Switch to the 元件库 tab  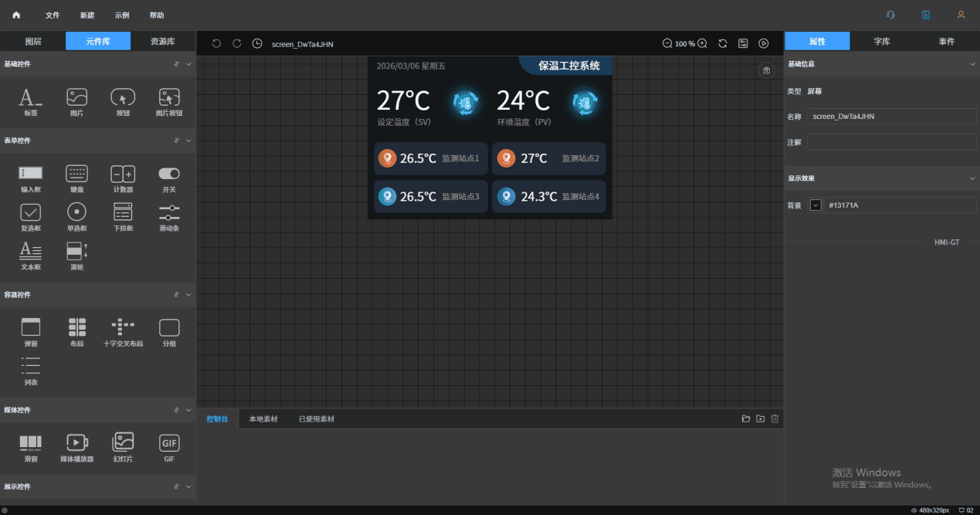tap(98, 42)
